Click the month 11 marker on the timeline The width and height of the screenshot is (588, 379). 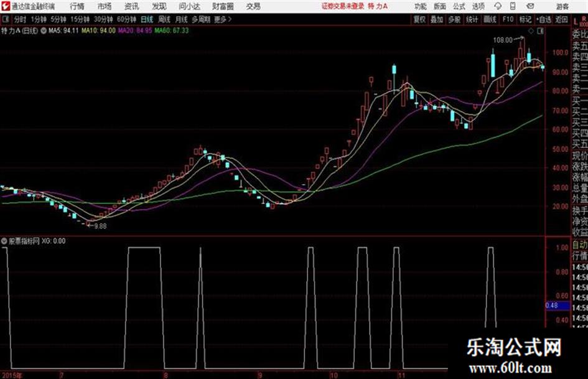[x=401, y=375]
